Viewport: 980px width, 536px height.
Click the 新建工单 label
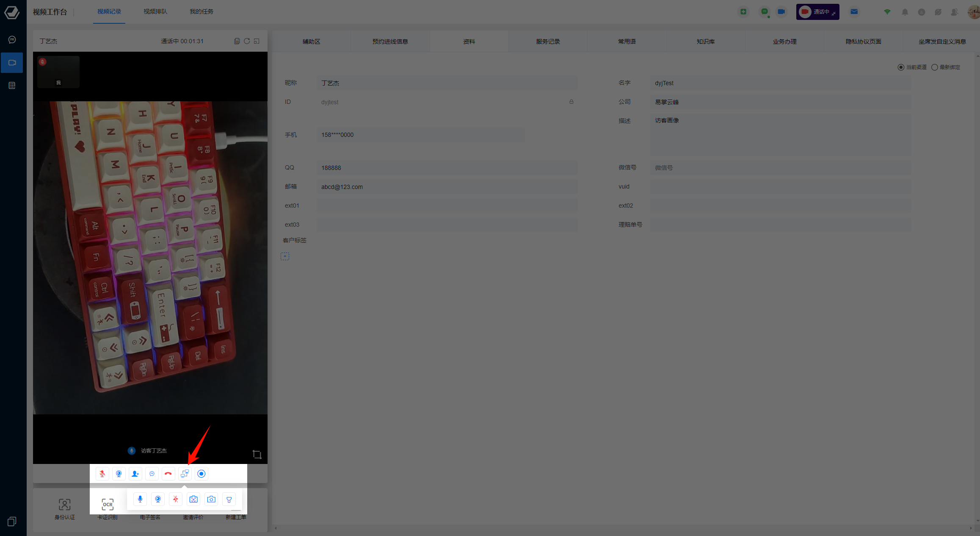236,517
